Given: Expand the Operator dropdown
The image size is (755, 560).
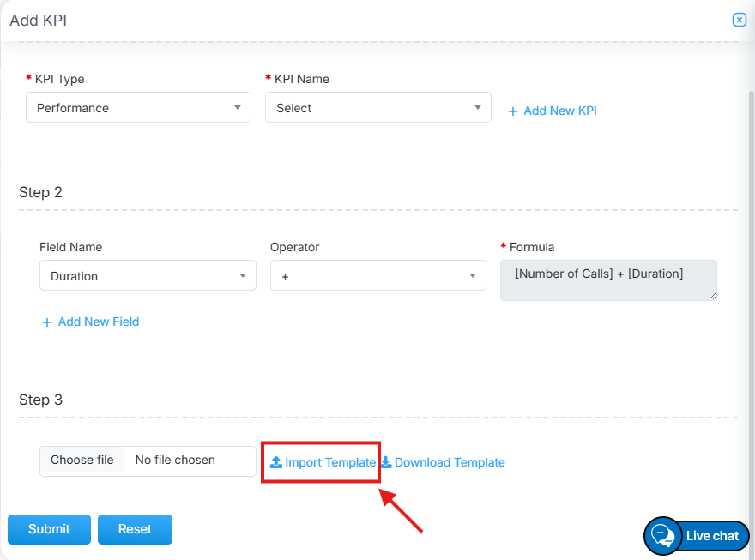Looking at the screenshot, I should (377, 276).
